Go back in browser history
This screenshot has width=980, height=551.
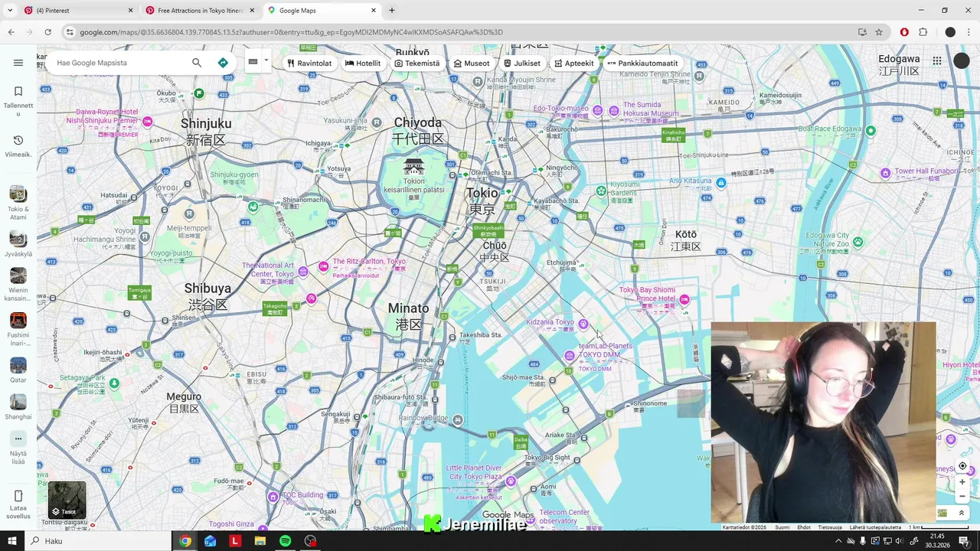pyautogui.click(x=11, y=32)
